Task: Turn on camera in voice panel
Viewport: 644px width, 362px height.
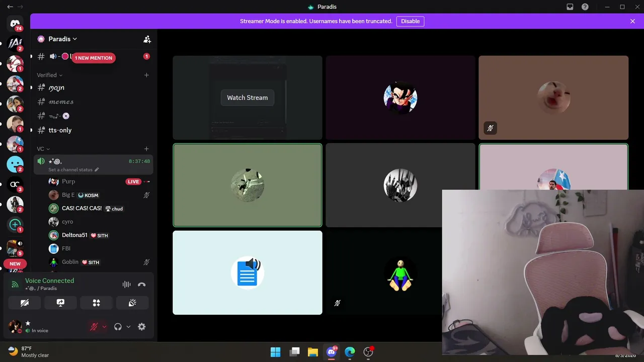Action: tap(25, 303)
